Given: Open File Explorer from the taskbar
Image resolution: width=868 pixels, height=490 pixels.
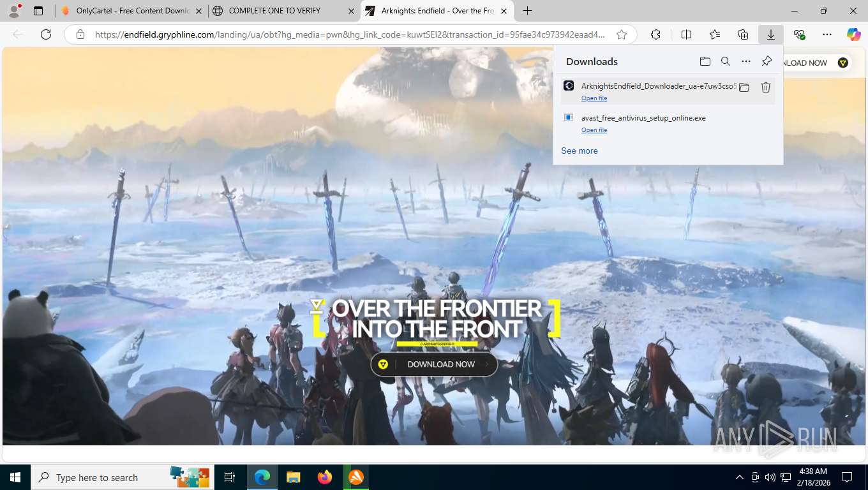Looking at the screenshot, I should click(293, 477).
